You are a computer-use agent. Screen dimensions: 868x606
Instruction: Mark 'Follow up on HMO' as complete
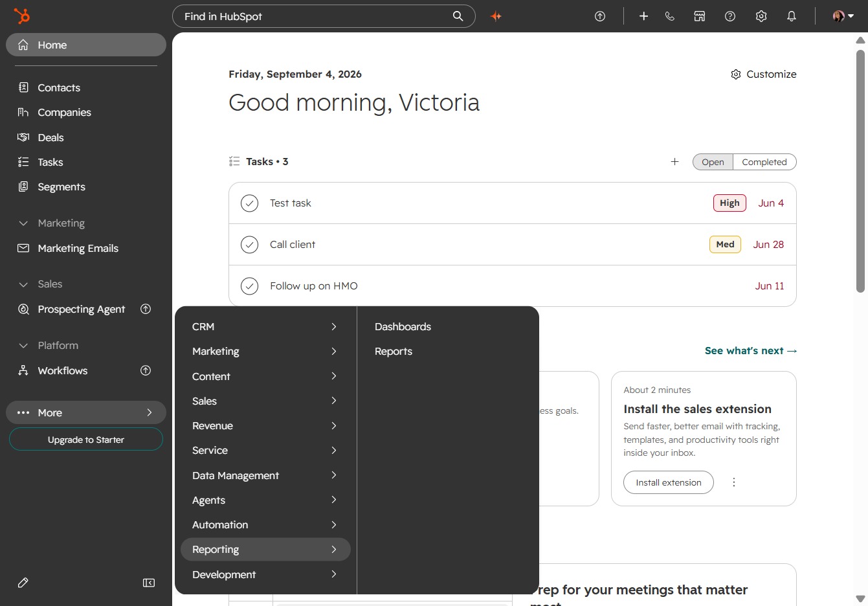click(x=249, y=286)
